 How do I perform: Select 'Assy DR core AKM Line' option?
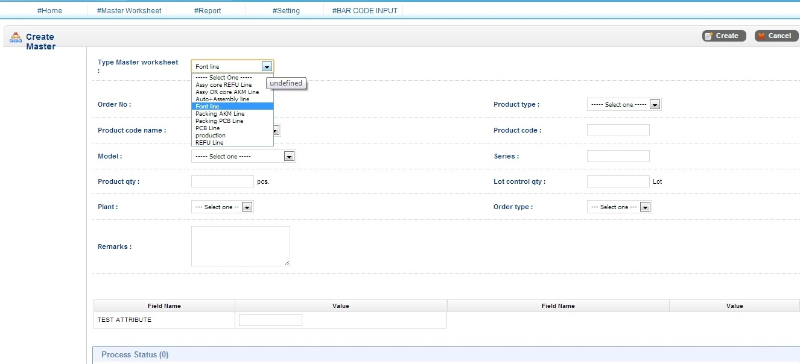pyautogui.click(x=233, y=92)
